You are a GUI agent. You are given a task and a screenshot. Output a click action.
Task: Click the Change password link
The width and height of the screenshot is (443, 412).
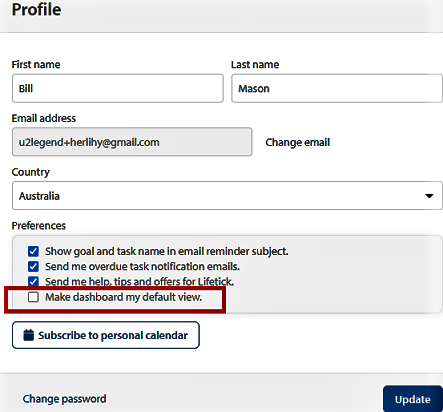(x=64, y=399)
